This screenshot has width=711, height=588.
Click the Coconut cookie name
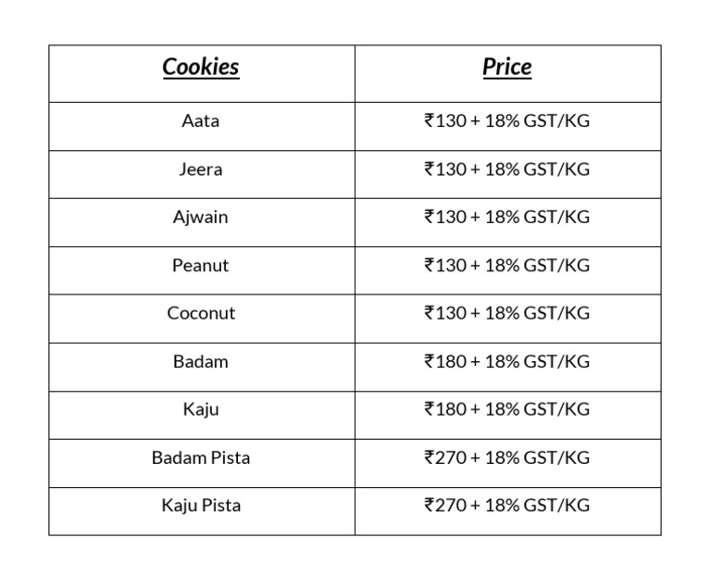tap(201, 314)
